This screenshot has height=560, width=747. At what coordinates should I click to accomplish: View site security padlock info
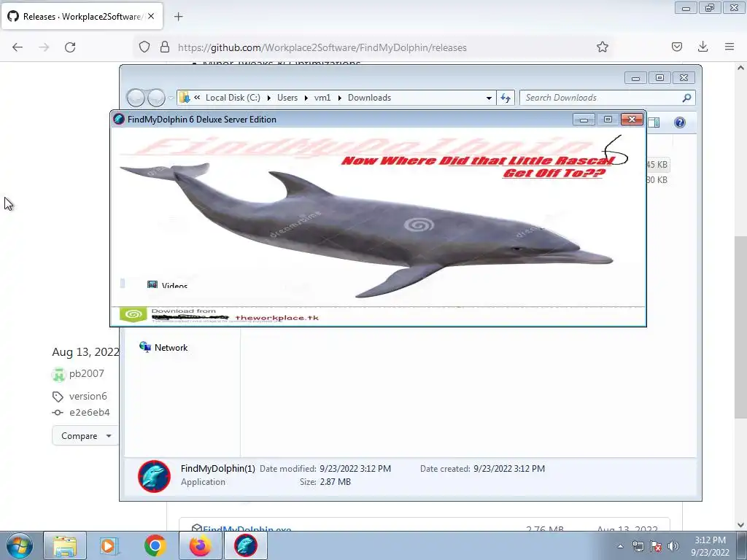[165, 47]
